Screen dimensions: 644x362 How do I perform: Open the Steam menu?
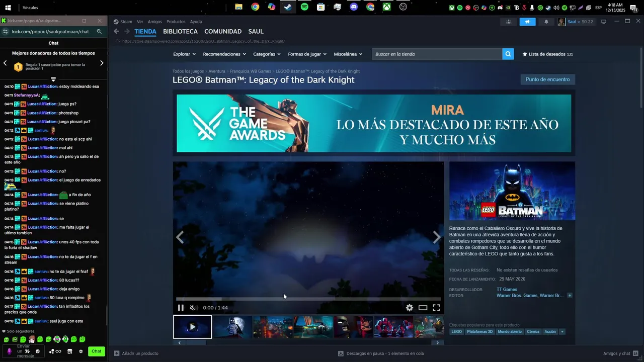point(123,22)
